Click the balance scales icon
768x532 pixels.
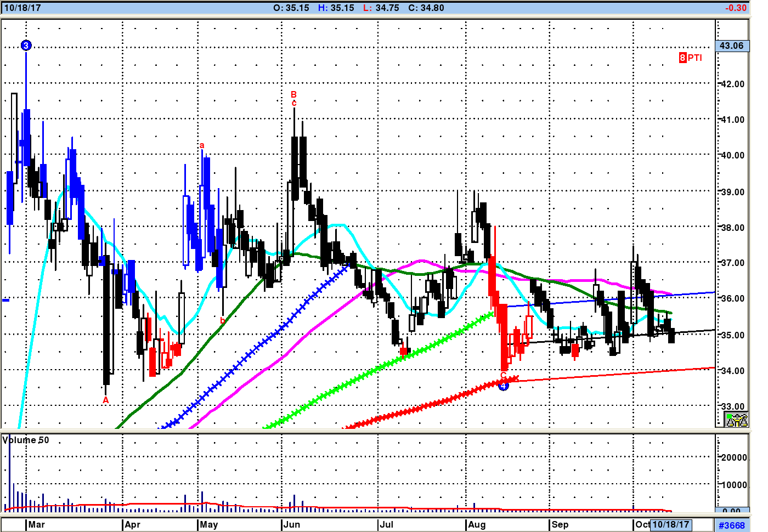pos(736,420)
